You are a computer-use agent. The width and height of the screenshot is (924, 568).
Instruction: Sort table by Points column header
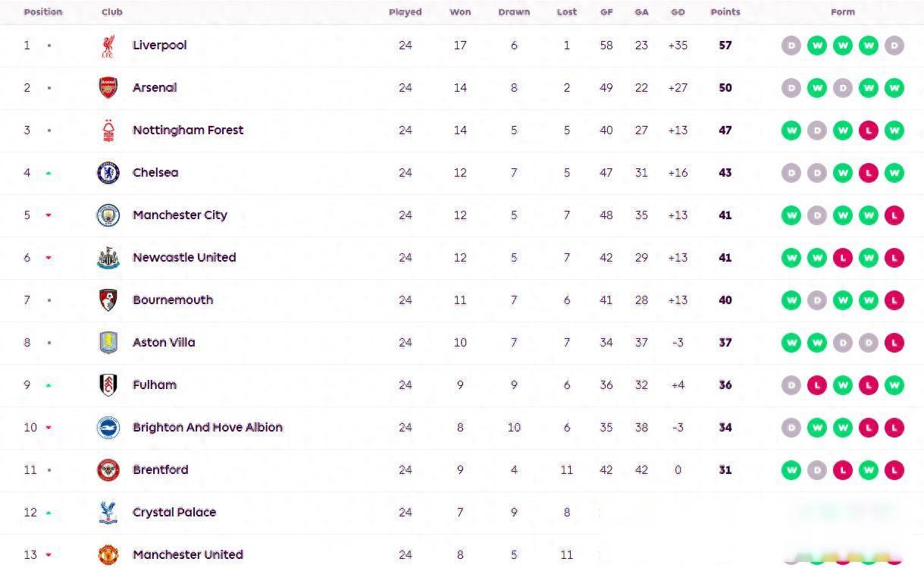(x=725, y=12)
